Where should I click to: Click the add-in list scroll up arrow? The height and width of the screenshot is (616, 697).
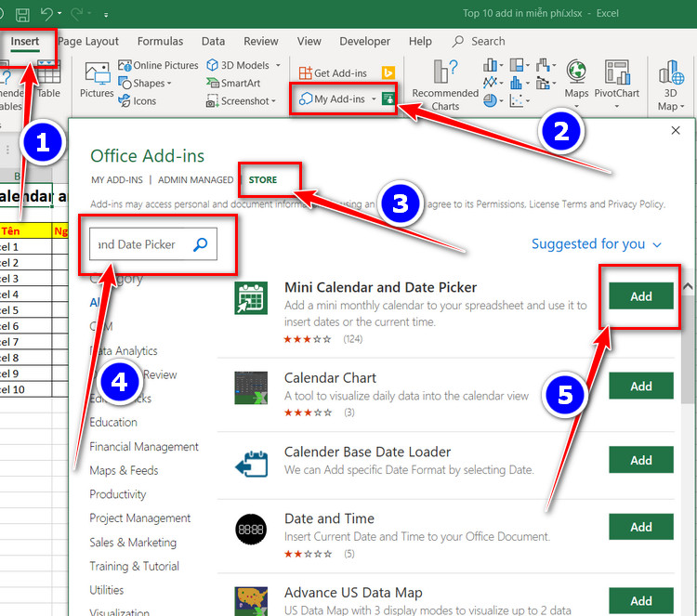coord(688,287)
